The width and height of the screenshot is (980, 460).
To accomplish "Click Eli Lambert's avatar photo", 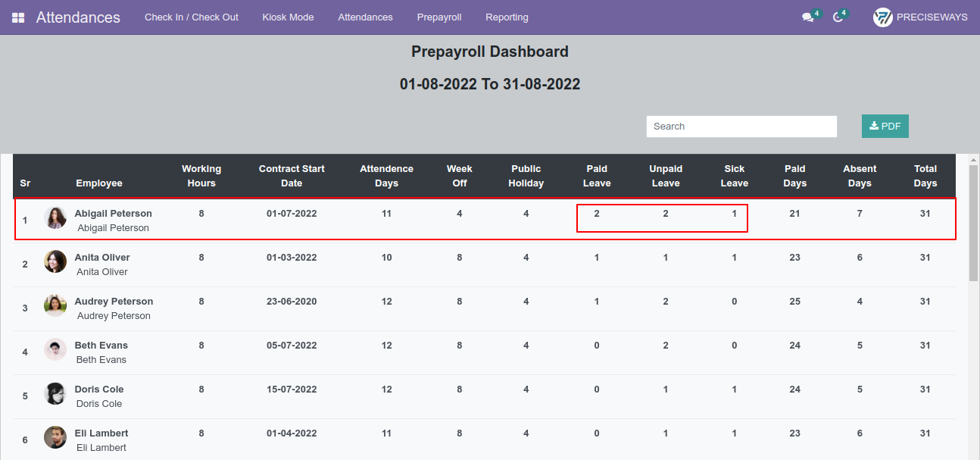I will coord(55,437).
